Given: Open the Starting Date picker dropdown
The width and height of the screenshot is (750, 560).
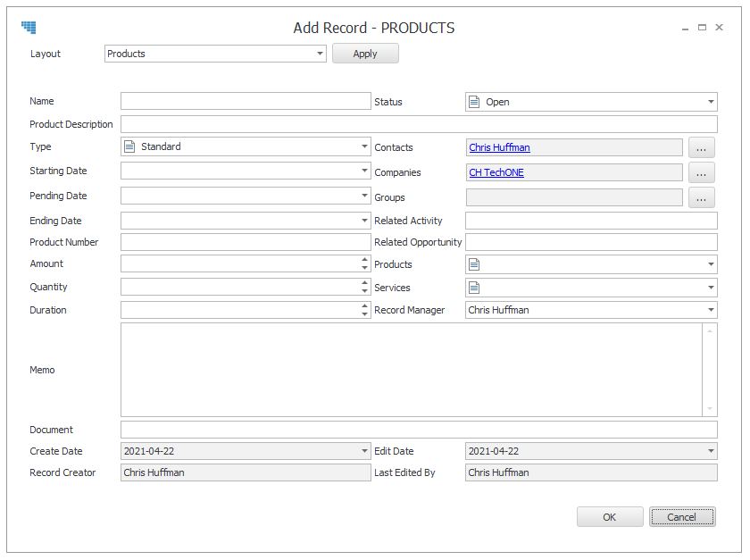Looking at the screenshot, I should point(364,171).
